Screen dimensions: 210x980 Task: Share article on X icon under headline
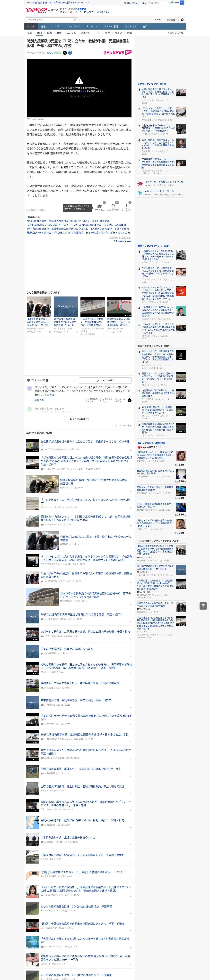coord(65,53)
